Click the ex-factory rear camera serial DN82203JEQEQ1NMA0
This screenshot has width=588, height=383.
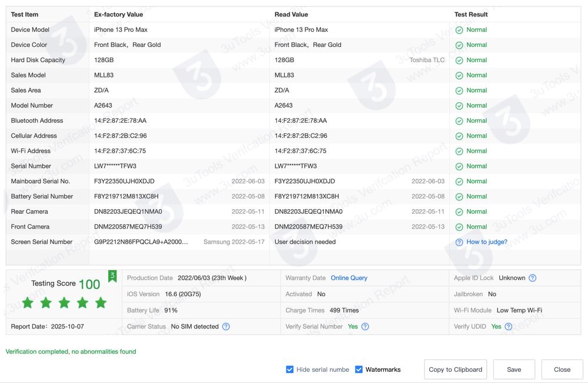[128, 211]
